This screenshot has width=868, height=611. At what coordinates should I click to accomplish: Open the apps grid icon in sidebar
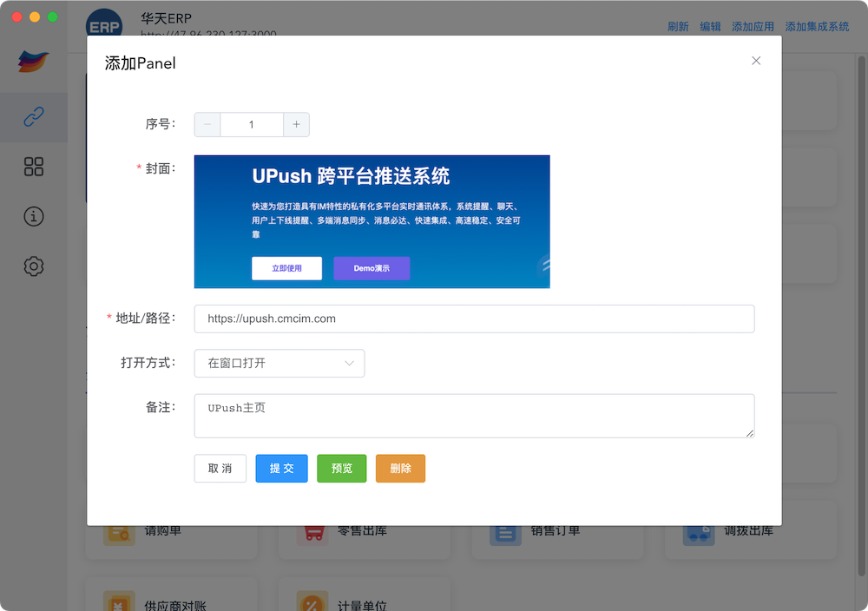(34, 167)
